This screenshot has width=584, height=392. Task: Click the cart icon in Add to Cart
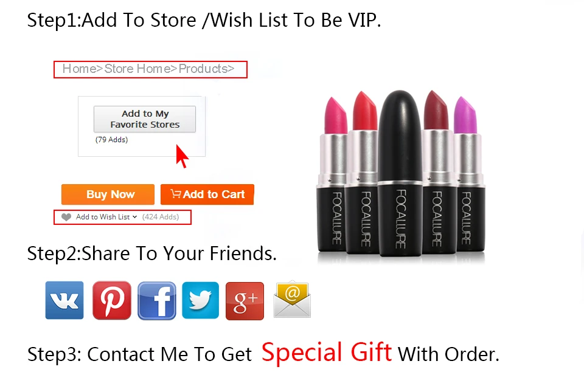pos(175,193)
